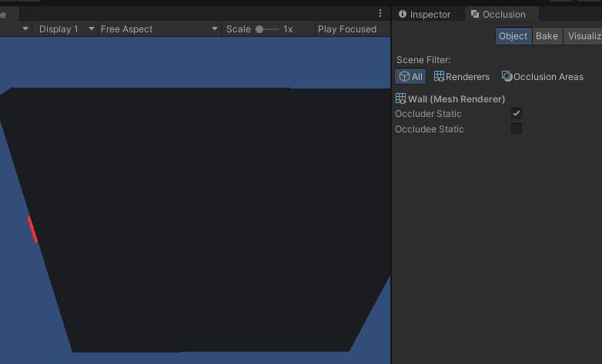Viewport: 602px width, 364px height.
Task: Switch to the Visualization mode button
Action: tap(584, 36)
